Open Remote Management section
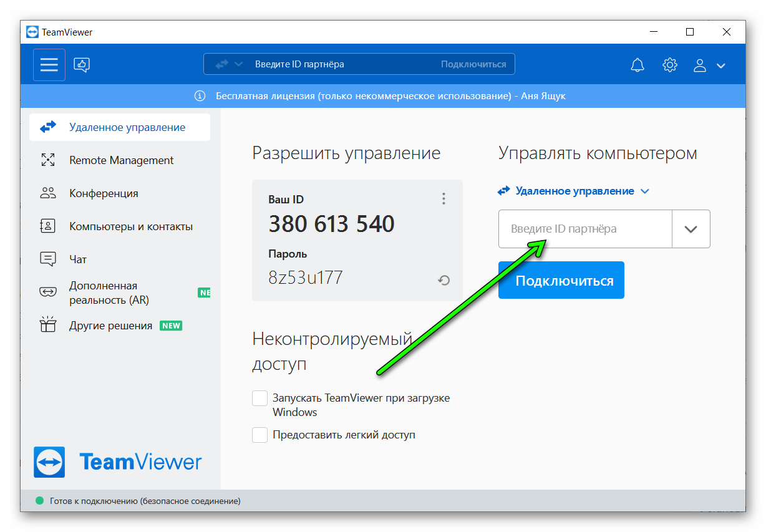 120,160
